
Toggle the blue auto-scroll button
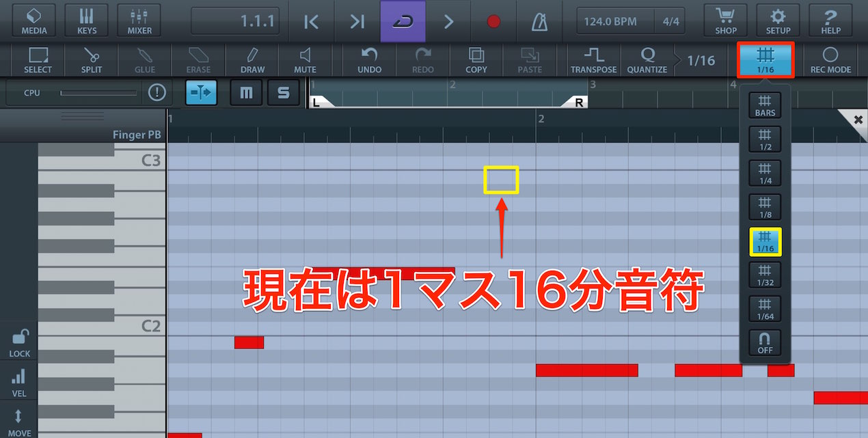202,92
